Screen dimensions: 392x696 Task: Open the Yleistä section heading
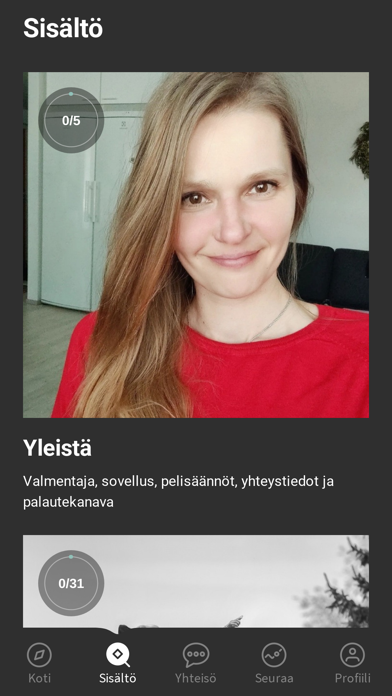[x=57, y=449]
